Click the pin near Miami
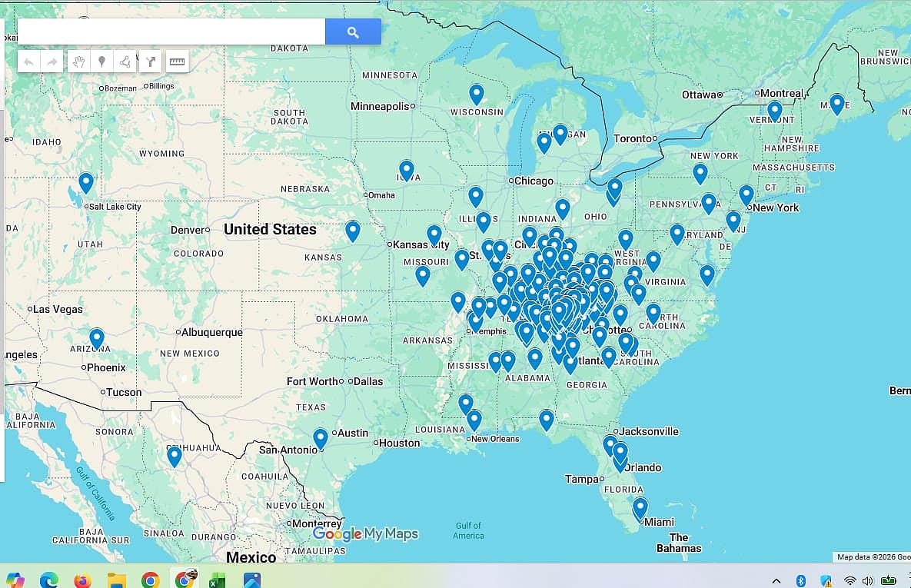 (x=640, y=507)
